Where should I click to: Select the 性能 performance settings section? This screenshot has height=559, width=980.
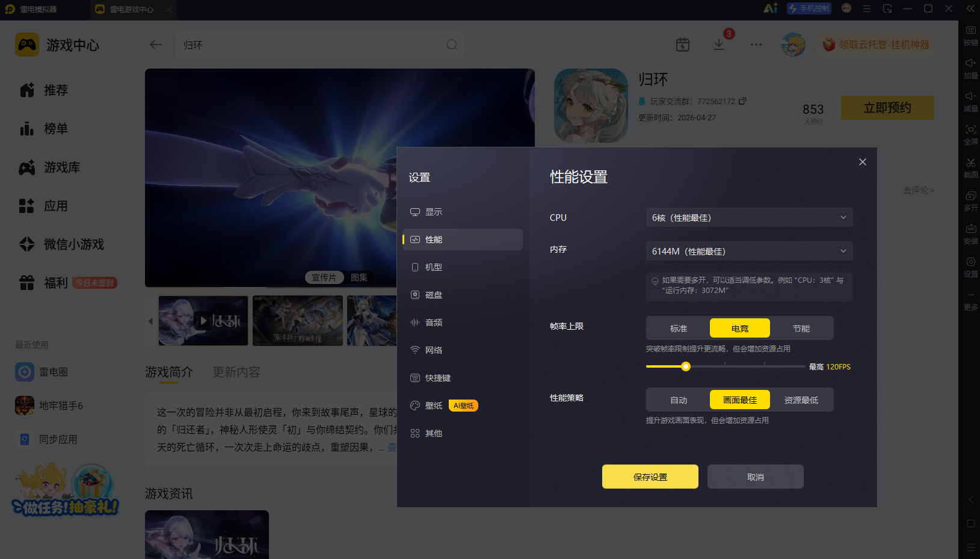pos(462,239)
